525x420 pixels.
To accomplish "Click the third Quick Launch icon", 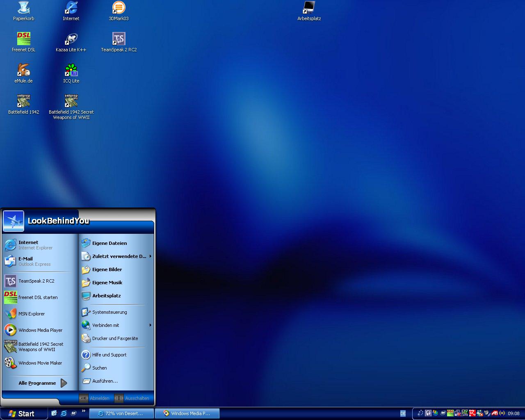I will pyautogui.click(x=74, y=413).
